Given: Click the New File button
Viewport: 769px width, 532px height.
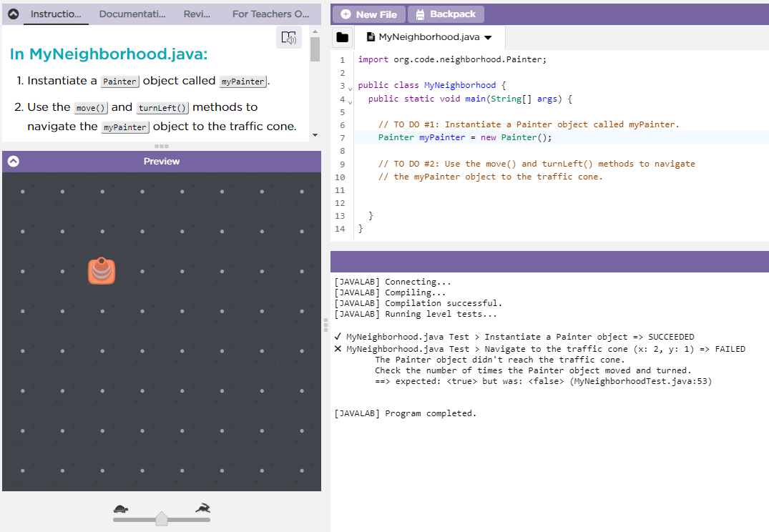Looking at the screenshot, I should click(x=368, y=14).
